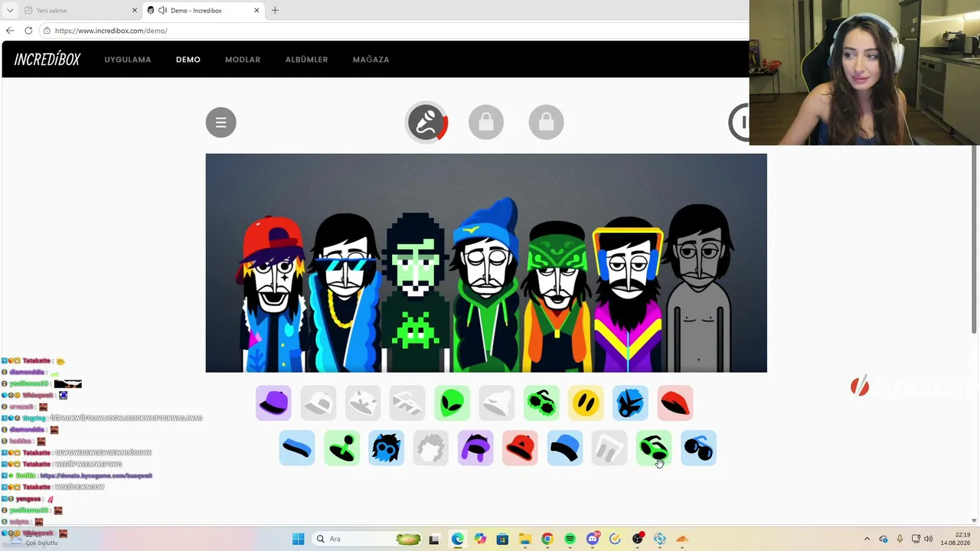Click the address bar URL field
Image resolution: width=980 pixels, height=551 pixels.
pos(394,31)
